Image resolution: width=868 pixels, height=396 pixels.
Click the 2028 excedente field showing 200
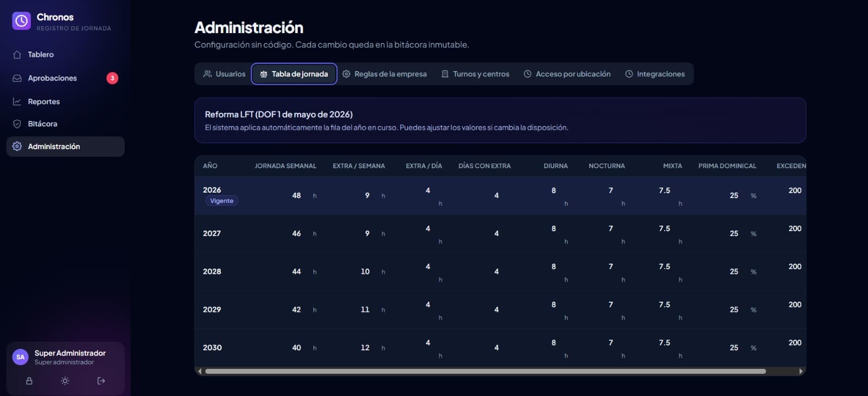[794, 267]
